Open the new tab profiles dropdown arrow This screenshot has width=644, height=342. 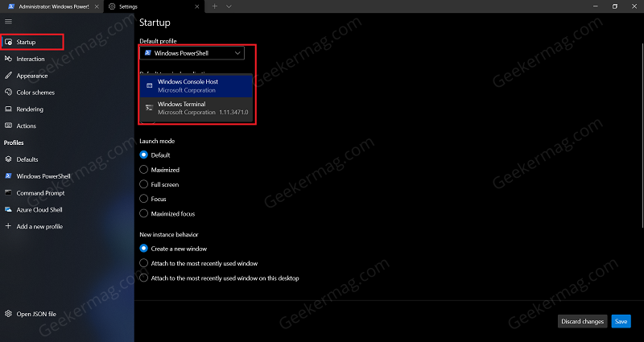coord(229,6)
